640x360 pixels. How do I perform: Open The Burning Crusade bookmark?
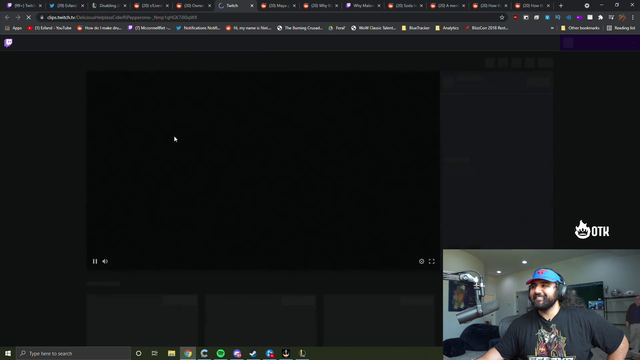(x=300, y=28)
